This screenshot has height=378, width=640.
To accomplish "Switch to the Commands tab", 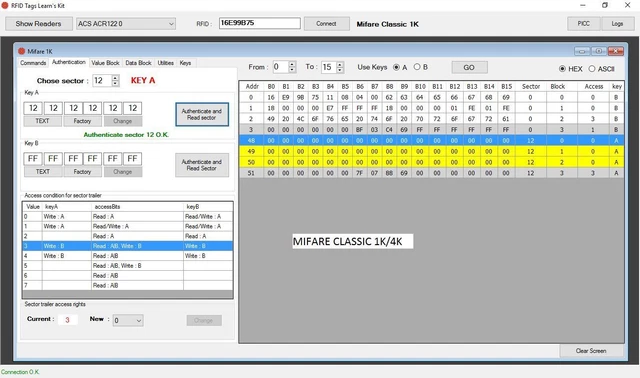I will click(33, 63).
